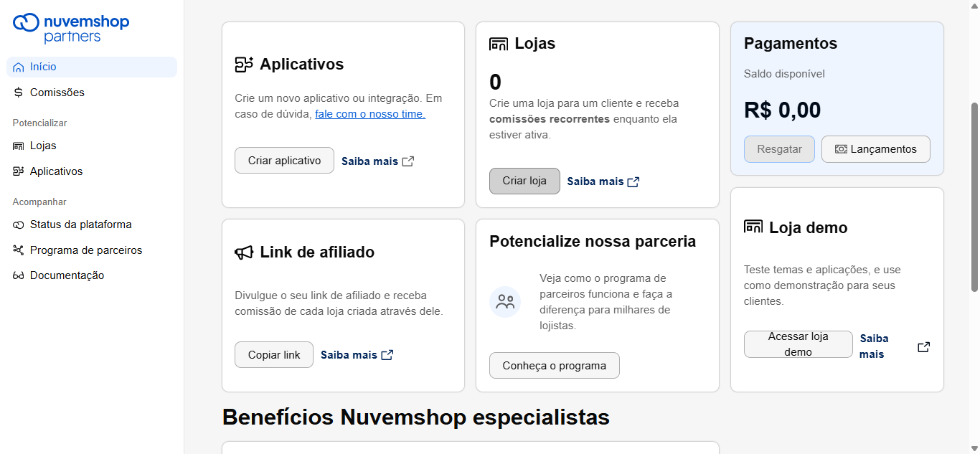Click the megaphone icon beside Link de afiliado
The height and width of the screenshot is (454, 980).
click(244, 252)
